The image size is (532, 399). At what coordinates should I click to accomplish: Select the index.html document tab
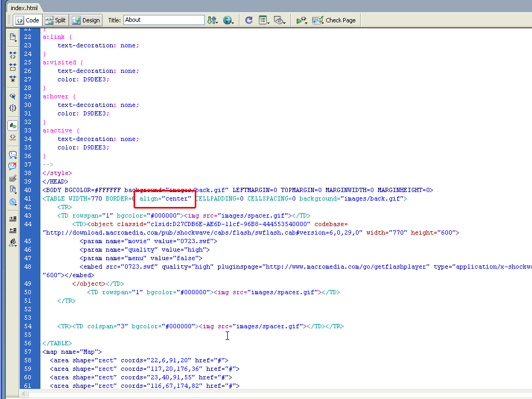click(x=24, y=7)
